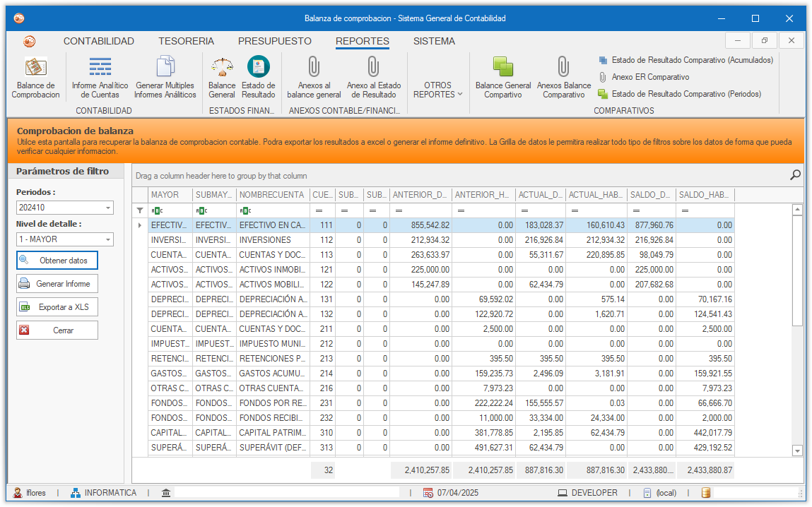The height and width of the screenshot is (507, 812).
Task: Expand the OTROS REPORTES menu
Action: tap(437, 90)
